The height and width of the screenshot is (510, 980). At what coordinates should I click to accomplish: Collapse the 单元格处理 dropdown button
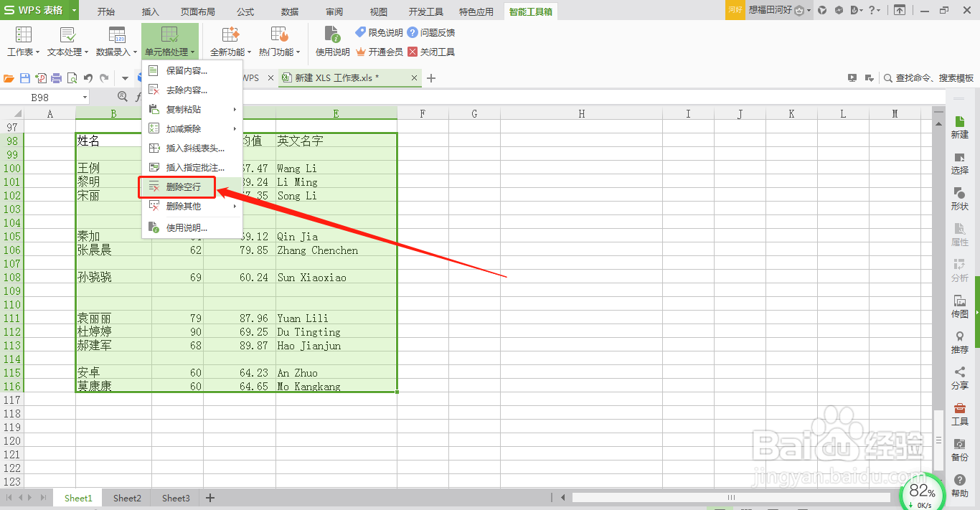tap(170, 42)
